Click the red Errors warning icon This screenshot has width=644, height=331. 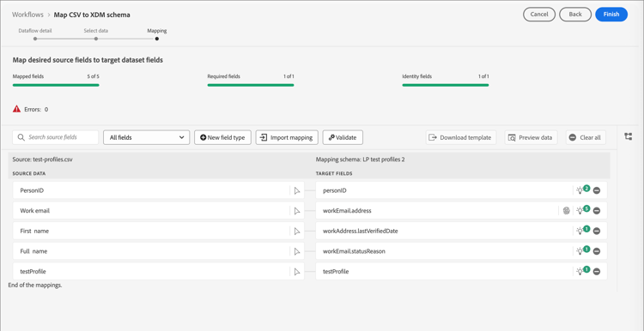pyautogui.click(x=16, y=109)
